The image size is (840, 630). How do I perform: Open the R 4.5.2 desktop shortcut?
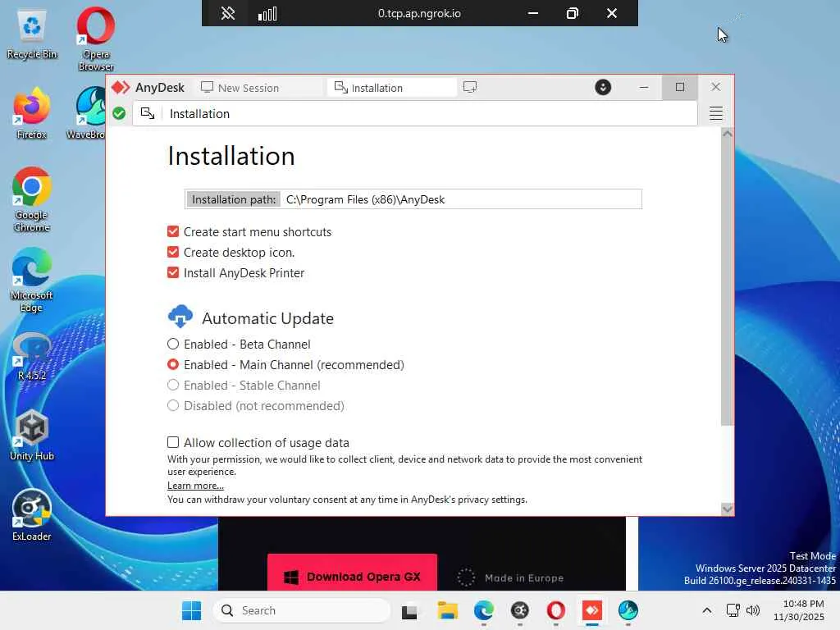[32, 356]
